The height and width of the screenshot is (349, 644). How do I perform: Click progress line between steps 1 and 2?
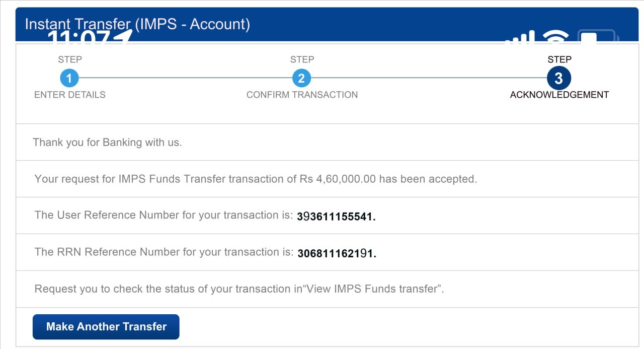click(x=185, y=78)
